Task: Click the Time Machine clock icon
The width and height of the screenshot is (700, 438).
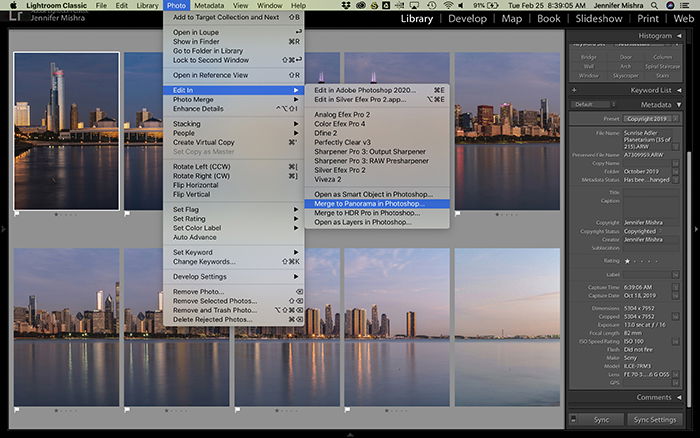Action: (431, 5)
